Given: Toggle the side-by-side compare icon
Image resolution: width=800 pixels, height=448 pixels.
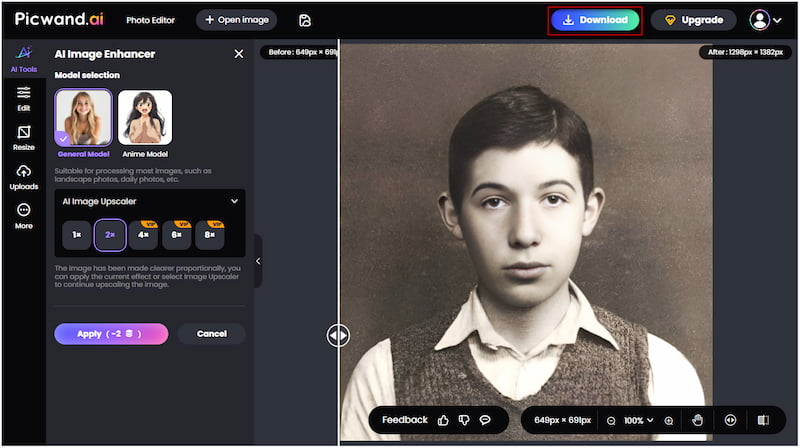Looking at the screenshot, I should pyautogui.click(x=763, y=420).
